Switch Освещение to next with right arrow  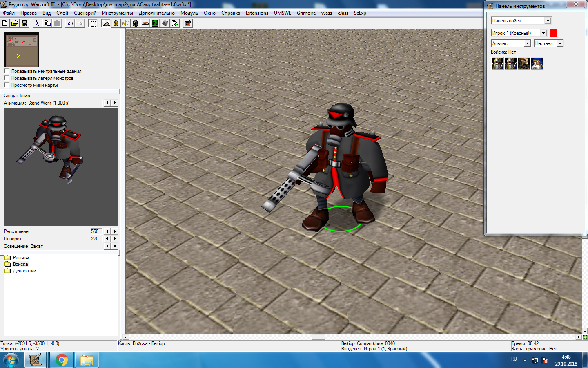pos(115,246)
